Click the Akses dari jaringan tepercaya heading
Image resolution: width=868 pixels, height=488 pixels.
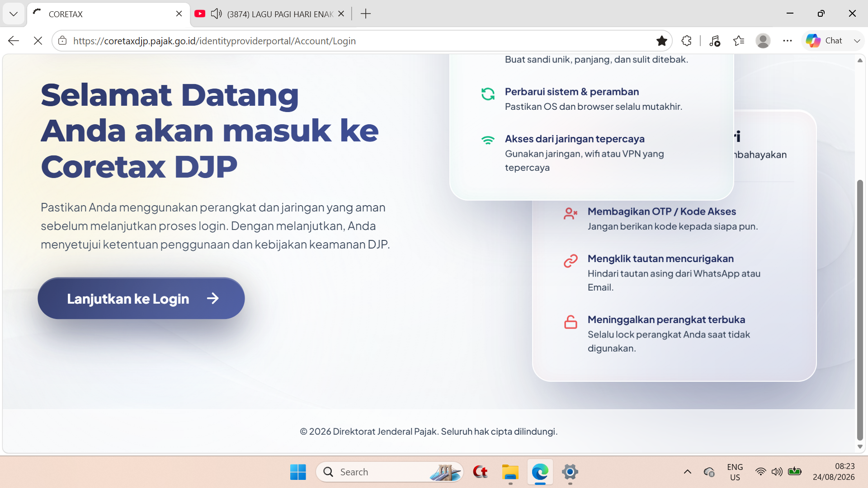575,139
